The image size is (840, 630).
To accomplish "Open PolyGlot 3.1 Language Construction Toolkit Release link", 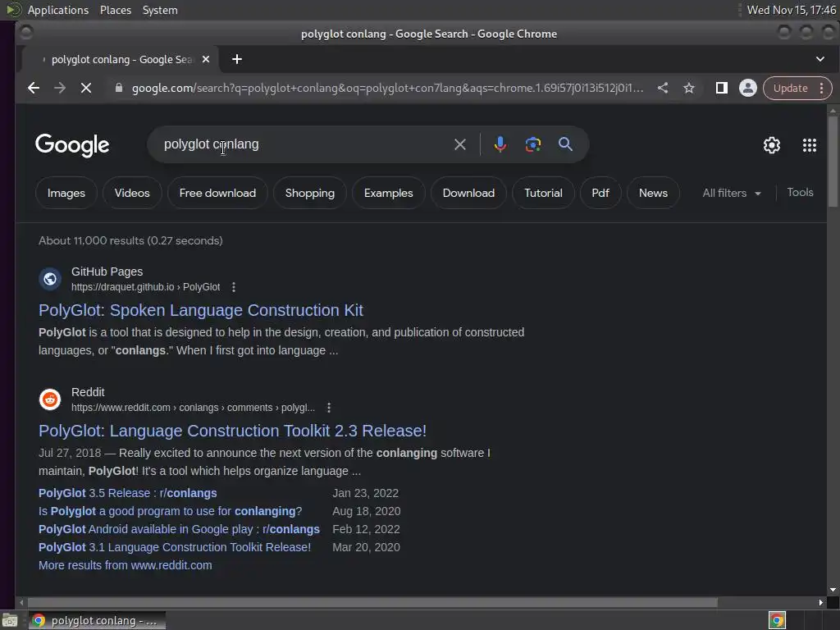I will tap(175, 547).
